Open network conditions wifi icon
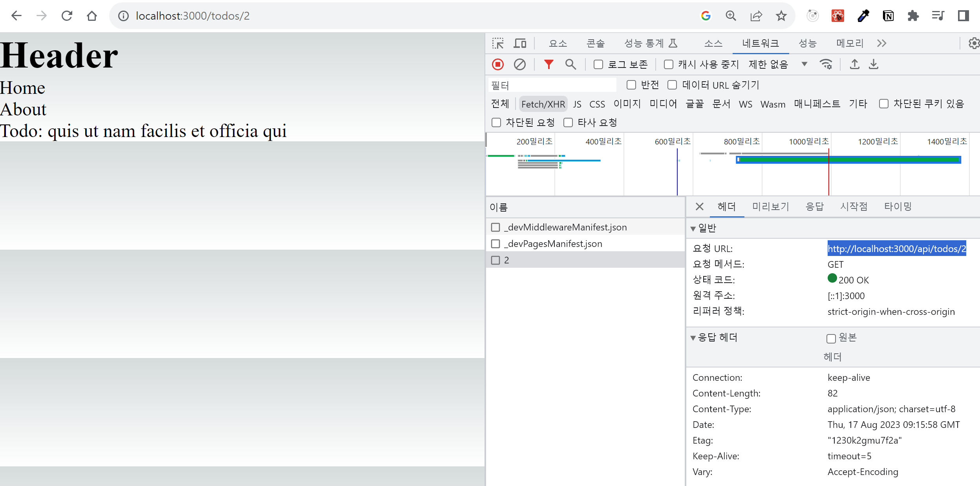Viewport: 980px width, 486px height. pyautogui.click(x=826, y=64)
